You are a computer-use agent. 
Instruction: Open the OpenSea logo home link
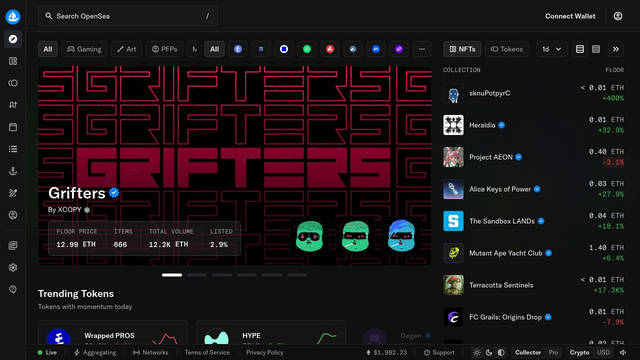click(x=13, y=17)
